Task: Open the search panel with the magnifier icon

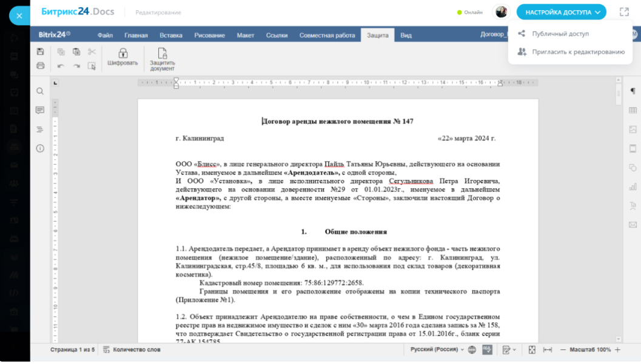Action: 39,91
